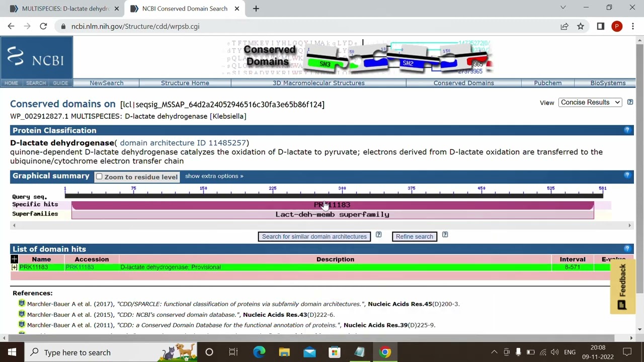Open PRK11183 accession link
This screenshot has width=644, height=362.
79,267
